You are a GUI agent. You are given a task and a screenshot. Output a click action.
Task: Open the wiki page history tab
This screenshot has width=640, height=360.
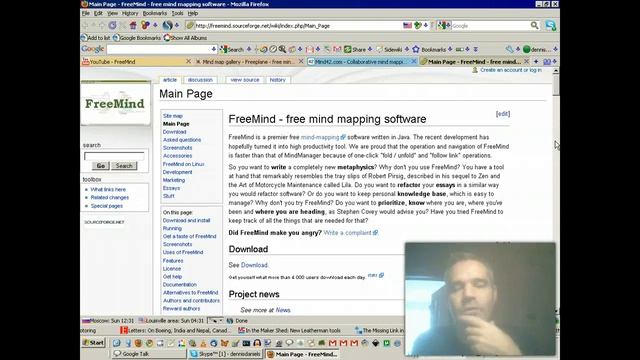(x=278, y=80)
